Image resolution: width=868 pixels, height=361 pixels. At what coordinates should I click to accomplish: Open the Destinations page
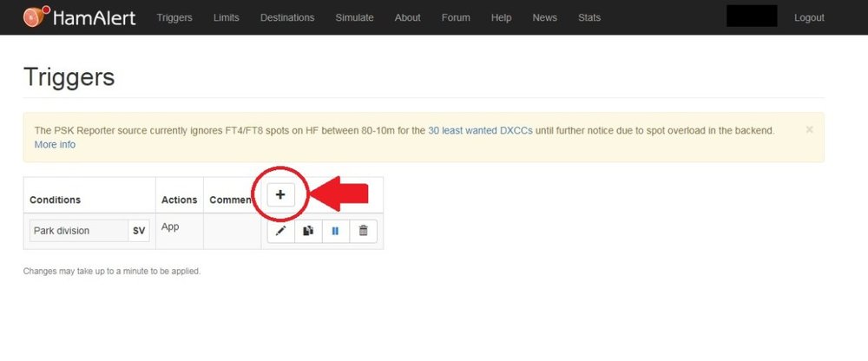[x=287, y=17]
